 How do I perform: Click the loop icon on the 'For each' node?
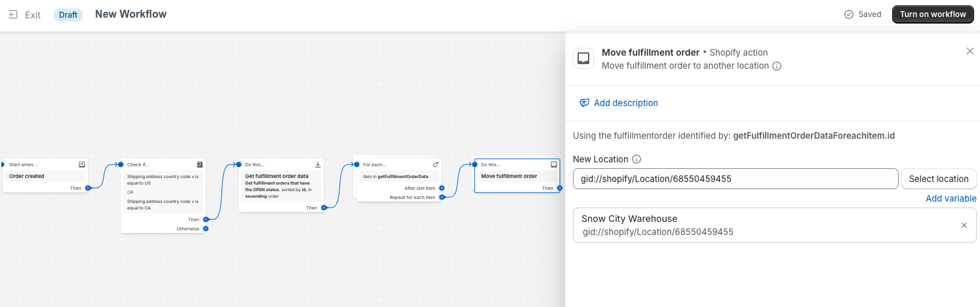tap(436, 164)
